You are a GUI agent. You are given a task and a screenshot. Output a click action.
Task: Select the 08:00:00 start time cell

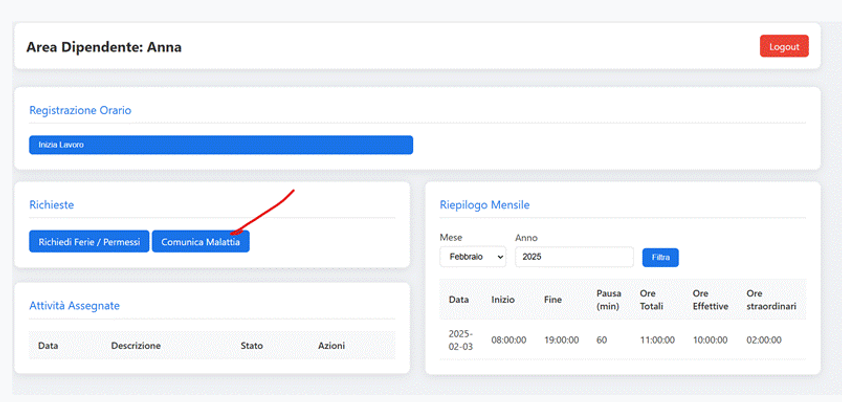tap(509, 340)
